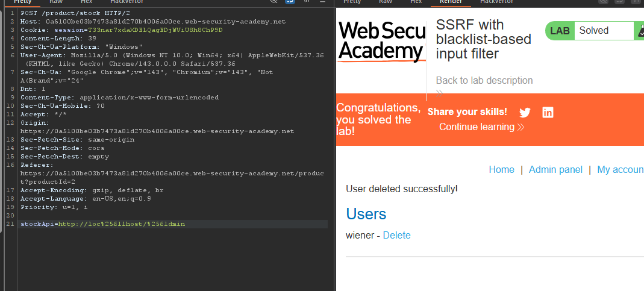Click the Content-Type header line
Screen dimensions: 644x291
119,98
